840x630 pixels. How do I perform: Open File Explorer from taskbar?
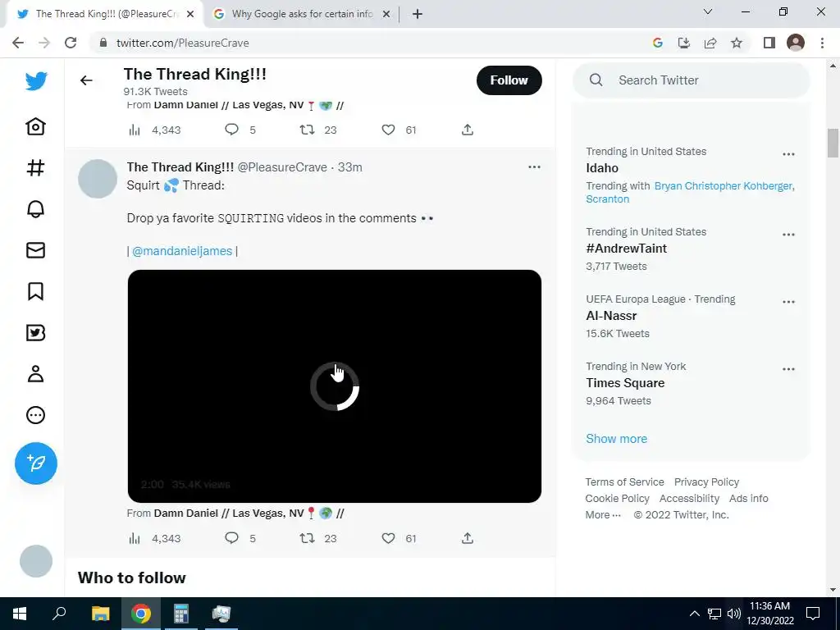[x=100, y=614]
